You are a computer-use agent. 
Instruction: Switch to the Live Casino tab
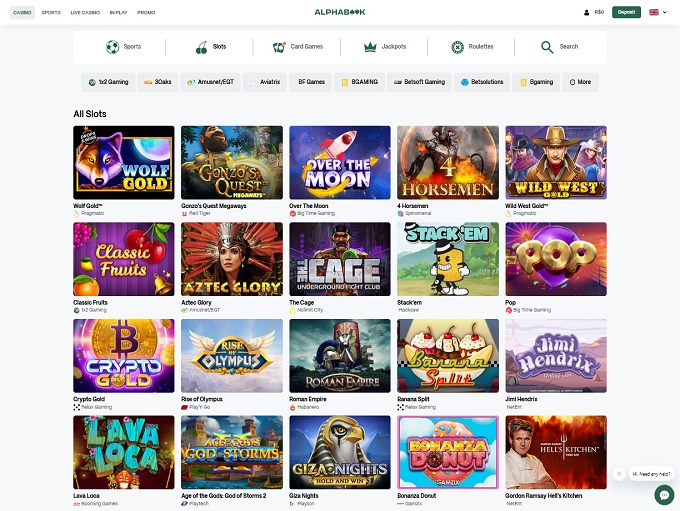[x=84, y=12]
